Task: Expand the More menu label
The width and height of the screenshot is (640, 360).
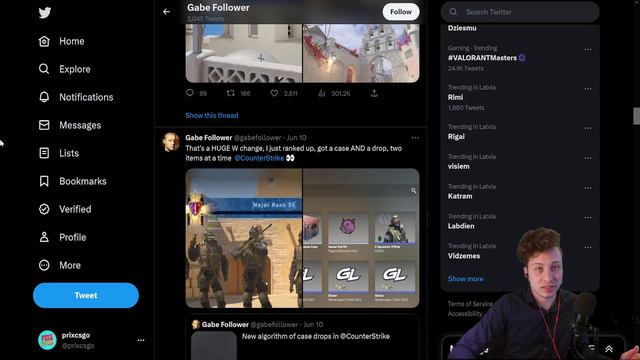Action: pos(70,265)
